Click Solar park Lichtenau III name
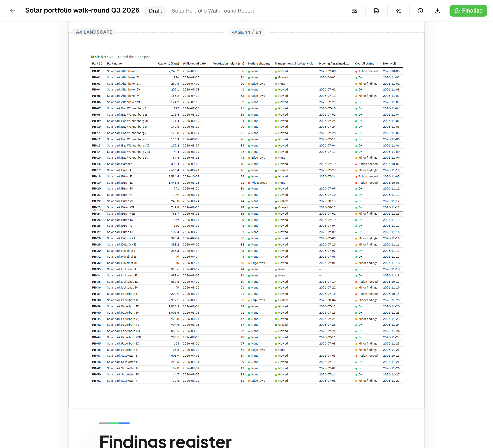The image size is (493, 448). point(123,282)
